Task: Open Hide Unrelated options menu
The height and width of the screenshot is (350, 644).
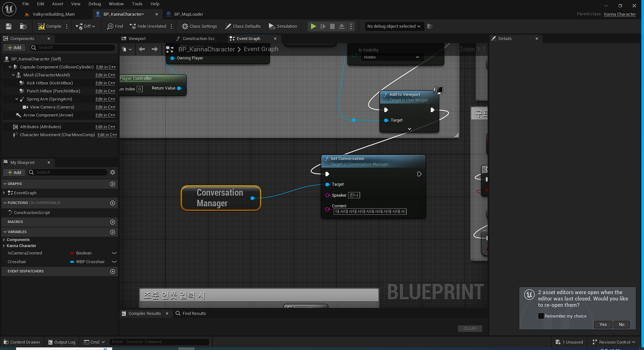Action: tap(171, 26)
